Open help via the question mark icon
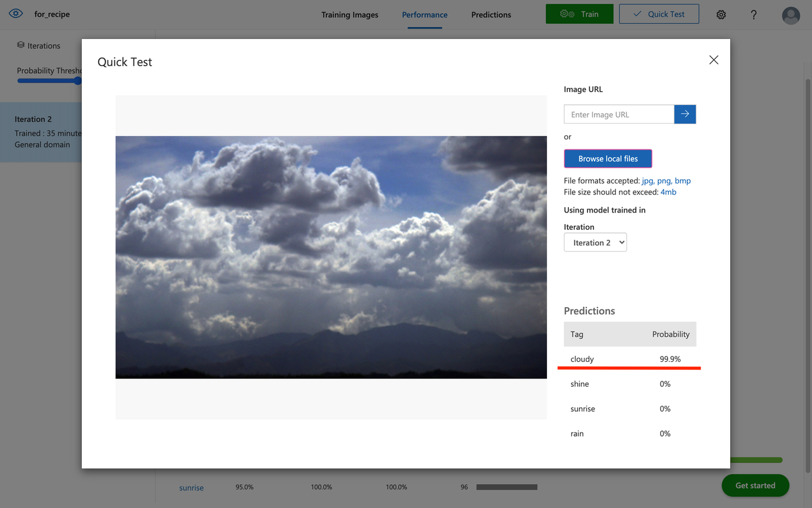This screenshot has width=812, height=508. (x=753, y=15)
